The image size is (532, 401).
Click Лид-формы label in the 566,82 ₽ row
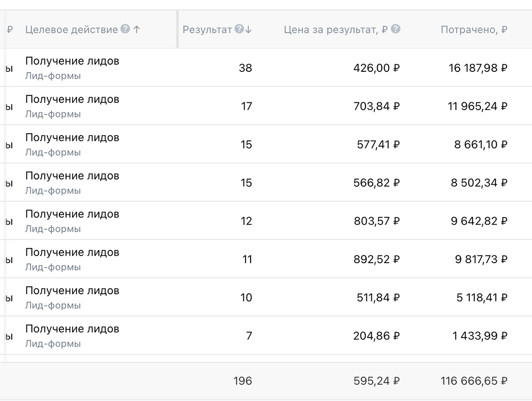(x=53, y=191)
